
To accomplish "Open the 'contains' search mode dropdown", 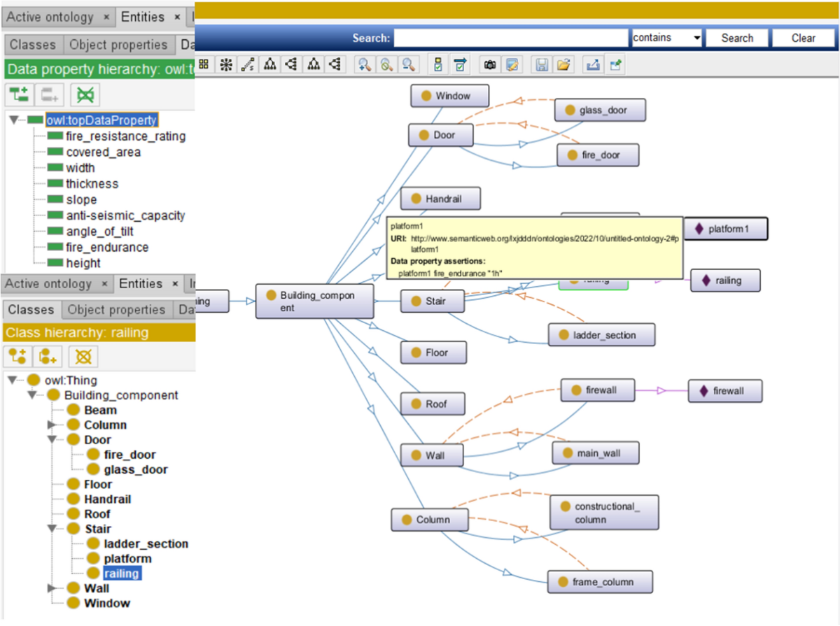I will [x=666, y=38].
